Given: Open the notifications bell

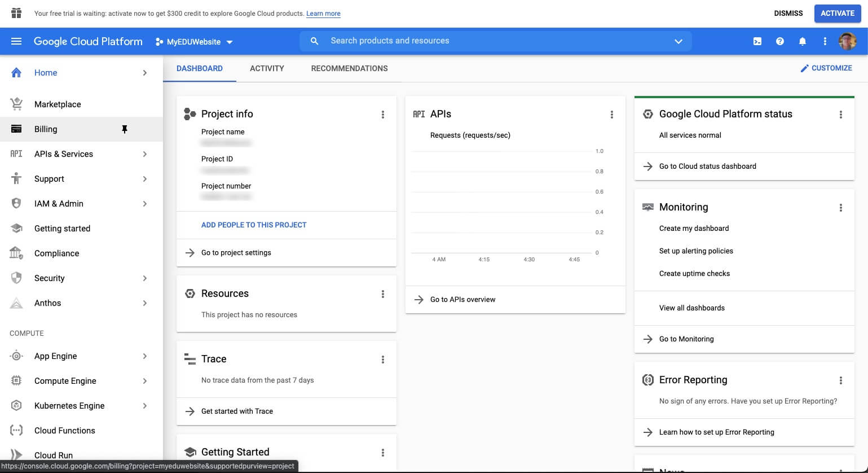Looking at the screenshot, I should [803, 41].
